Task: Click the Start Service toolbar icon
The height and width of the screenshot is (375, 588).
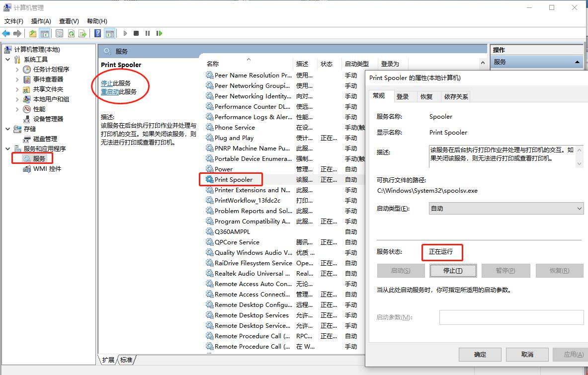Action: coord(124,33)
